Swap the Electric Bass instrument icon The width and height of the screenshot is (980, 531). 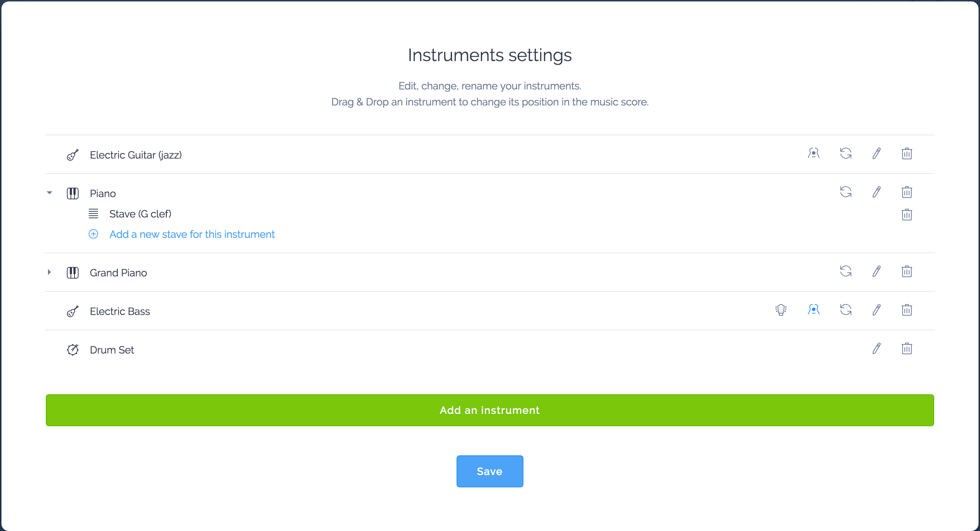[x=846, y=310]
